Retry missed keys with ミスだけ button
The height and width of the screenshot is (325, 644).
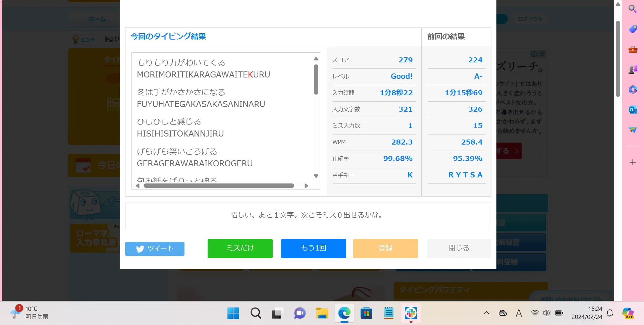pos(240,248)
